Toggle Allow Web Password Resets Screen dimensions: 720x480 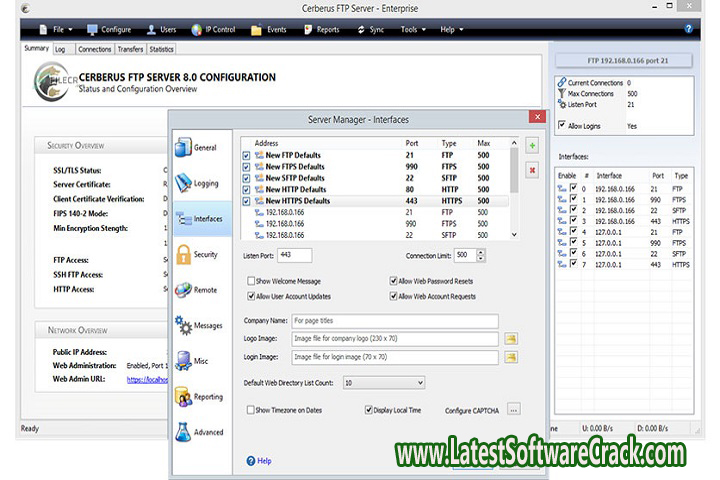point(393,282)
